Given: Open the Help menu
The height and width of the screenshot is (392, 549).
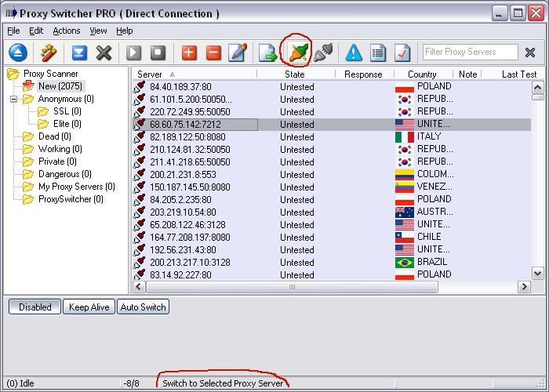Looking at the screenshot, I should 125,31.
